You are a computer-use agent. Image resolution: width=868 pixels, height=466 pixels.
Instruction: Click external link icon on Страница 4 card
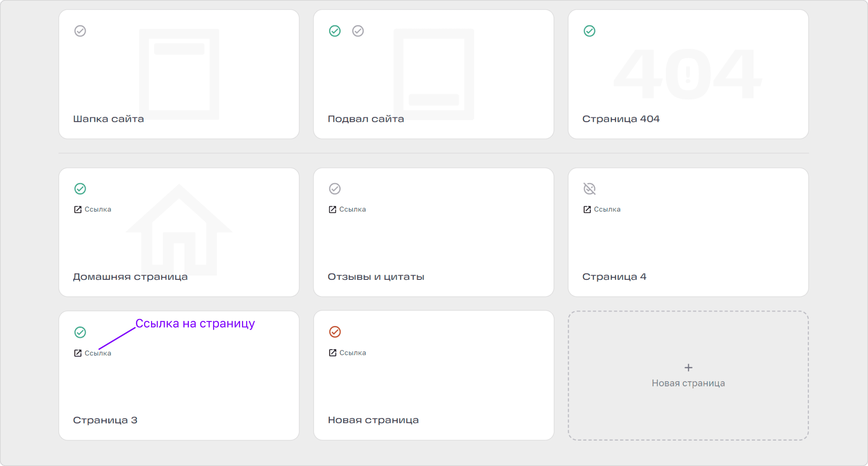(587, 210)
